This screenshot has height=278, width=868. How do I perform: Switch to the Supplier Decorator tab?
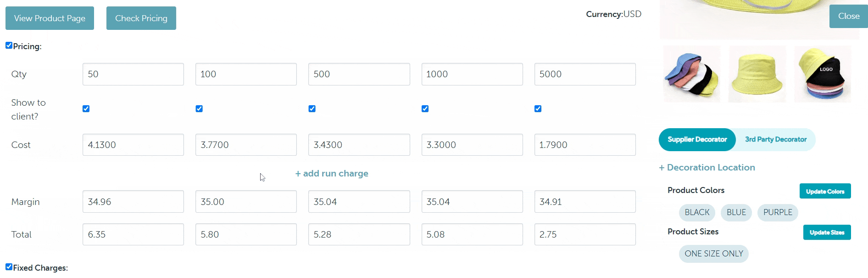697,140
